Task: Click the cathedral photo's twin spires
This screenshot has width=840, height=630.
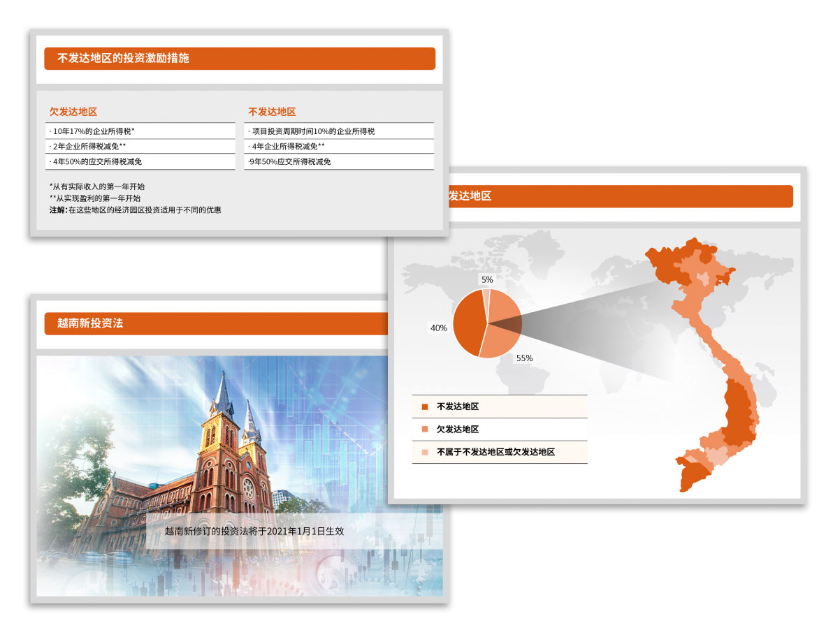Action: click(x=236, y=405)
